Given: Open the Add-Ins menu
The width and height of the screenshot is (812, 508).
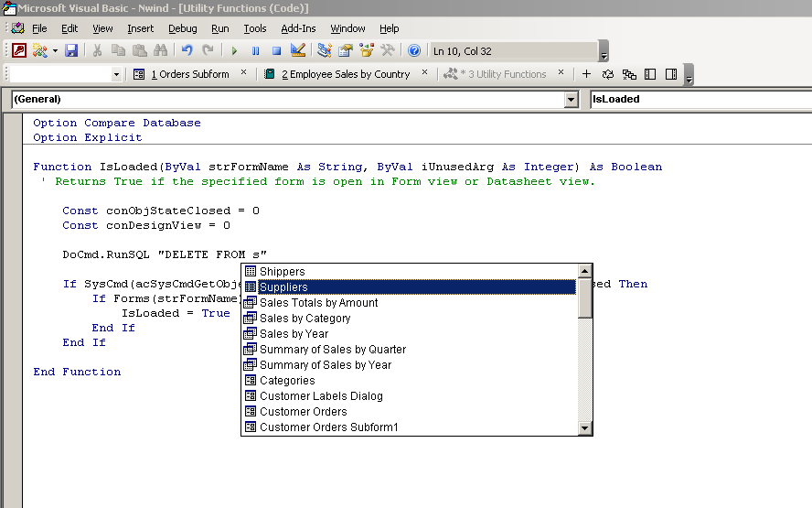Looking at the screenshot, I should 298,28.
